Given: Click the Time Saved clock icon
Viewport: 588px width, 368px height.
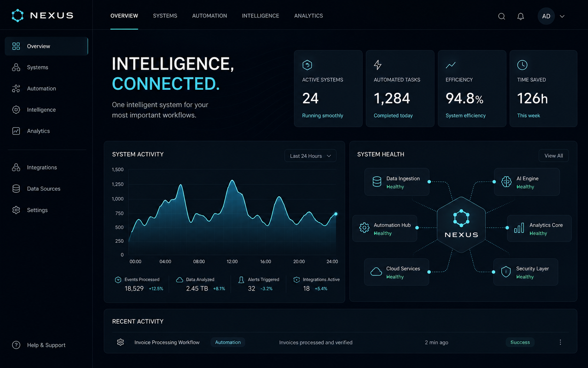Looking at the screenshot, I should [522, 65].
